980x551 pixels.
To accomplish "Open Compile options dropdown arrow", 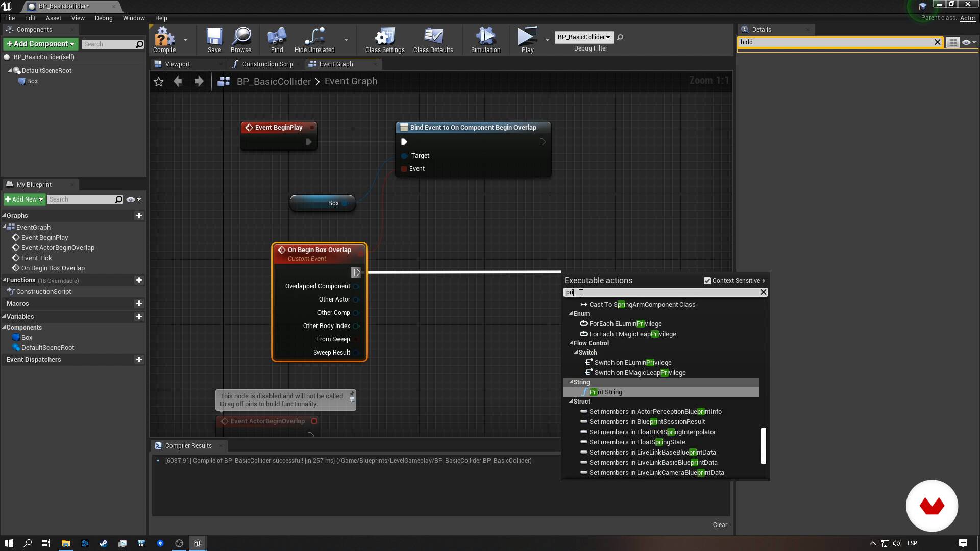I will (x=185, y=40).
